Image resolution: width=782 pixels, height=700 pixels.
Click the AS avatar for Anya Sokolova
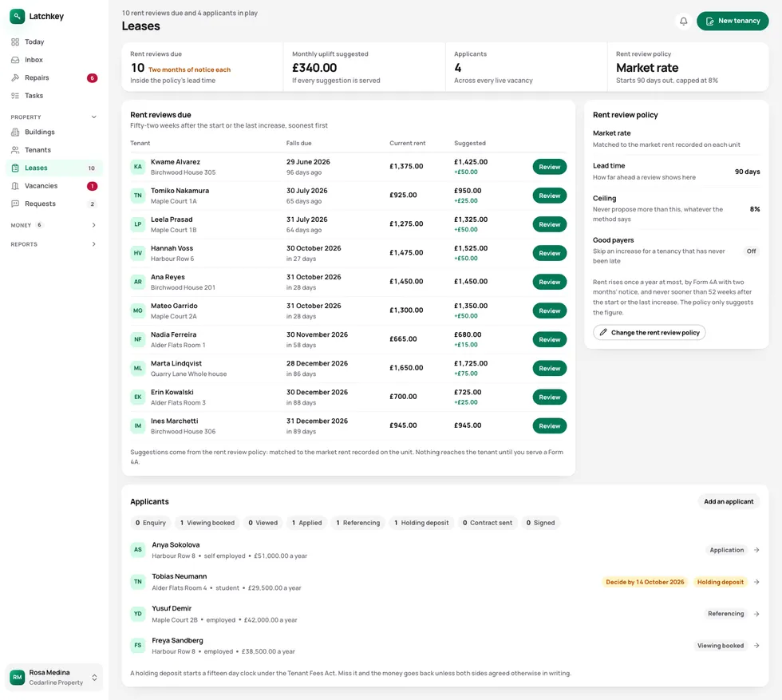(137, 550)
